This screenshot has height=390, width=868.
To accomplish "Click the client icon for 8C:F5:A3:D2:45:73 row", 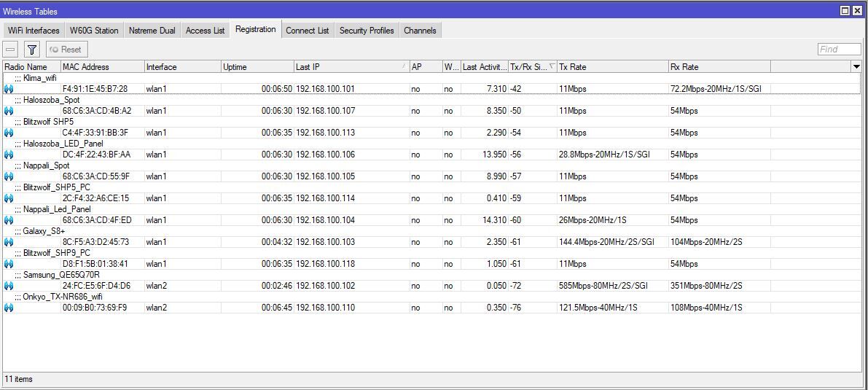I will [x=8, y=242].
